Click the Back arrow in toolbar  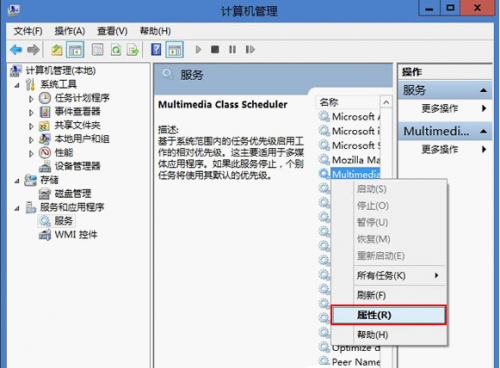(x=16, y=50)
